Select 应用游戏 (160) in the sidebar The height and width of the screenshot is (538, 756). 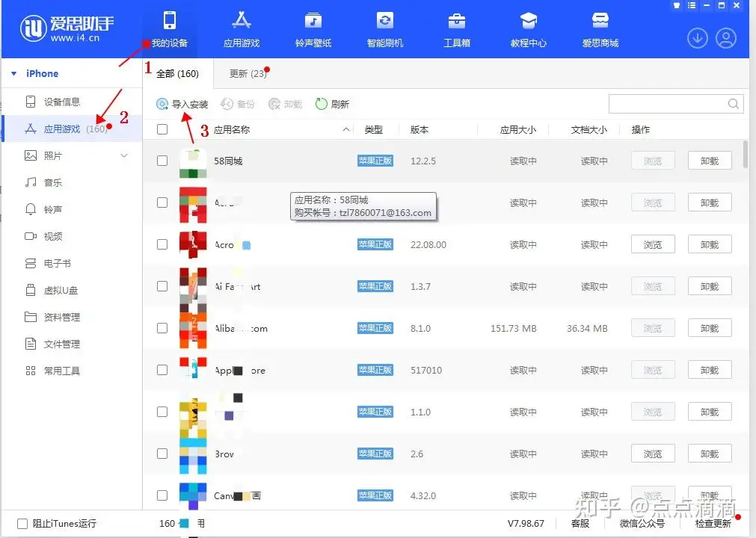[72, 129]
